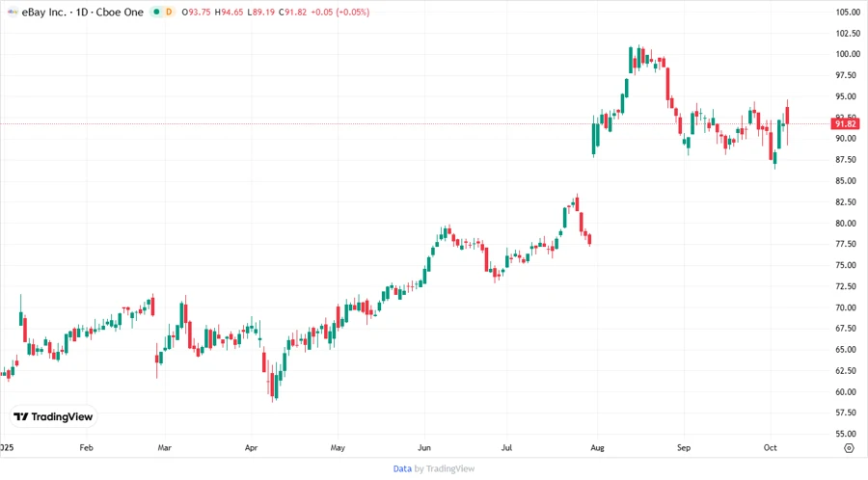Click the 100.00 price scale label
The height and width of the screenshot is (480, 868).
tap(848, 54)
